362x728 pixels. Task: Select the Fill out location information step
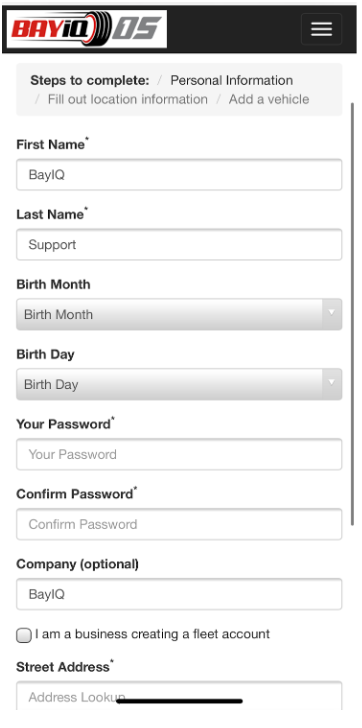tap(128, 99)
